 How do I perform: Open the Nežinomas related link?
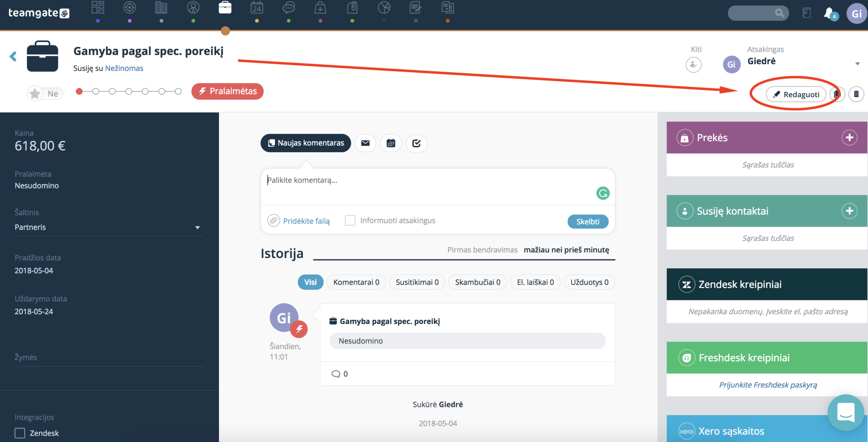pos(124,68)
